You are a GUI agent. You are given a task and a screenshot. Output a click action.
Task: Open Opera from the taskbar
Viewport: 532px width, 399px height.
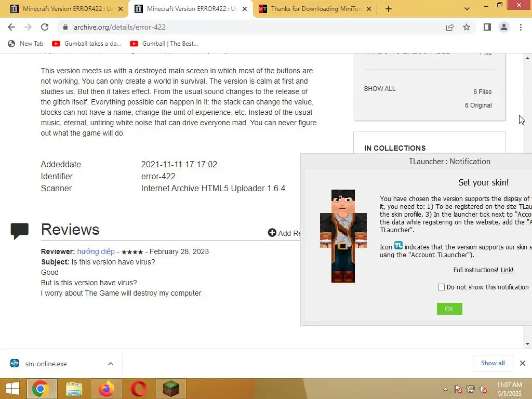(x=138, y=389)
